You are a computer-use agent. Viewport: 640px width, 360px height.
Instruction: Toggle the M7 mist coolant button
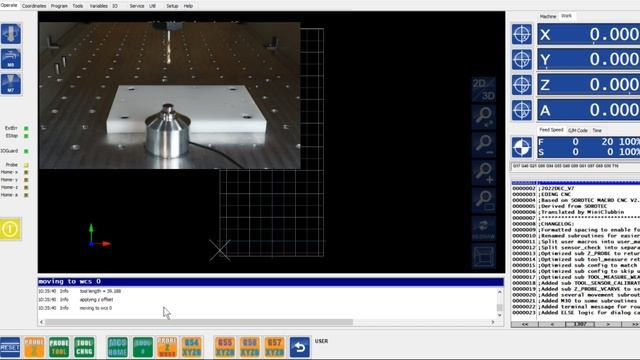click(x=11, y=84)
